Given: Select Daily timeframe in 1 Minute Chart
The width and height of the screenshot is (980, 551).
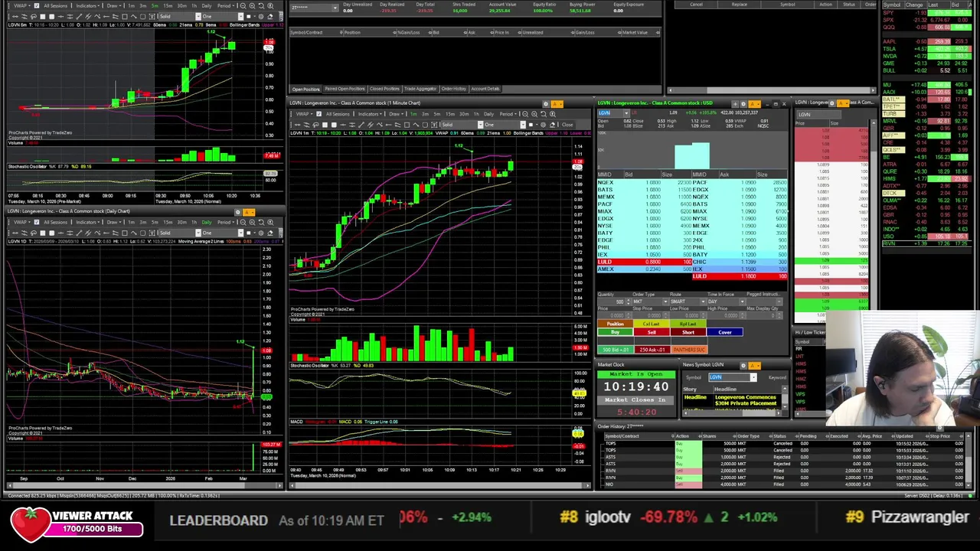Looking at the screenshot, I should click(x=488, y=114).
